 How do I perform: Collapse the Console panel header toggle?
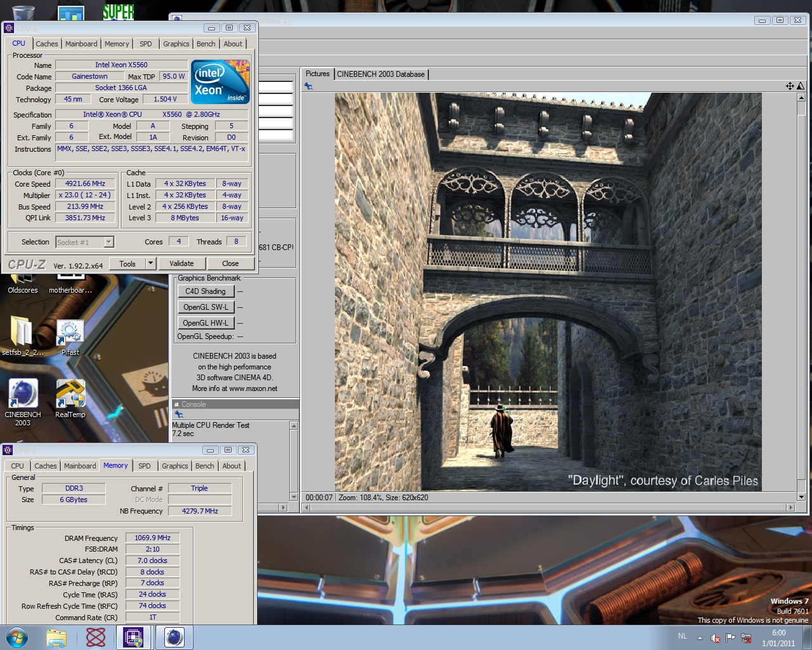click(176, 404)
